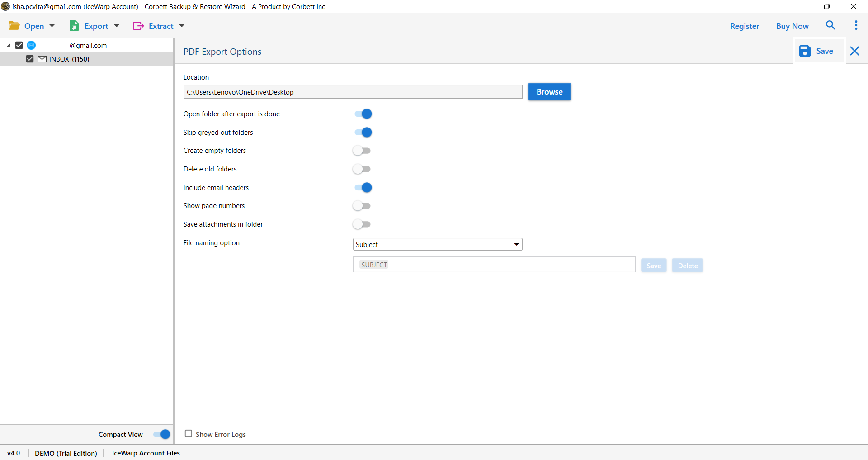The image size is (868, 460).
Task: Enable Delete old folders toggle
Action: 362,169
